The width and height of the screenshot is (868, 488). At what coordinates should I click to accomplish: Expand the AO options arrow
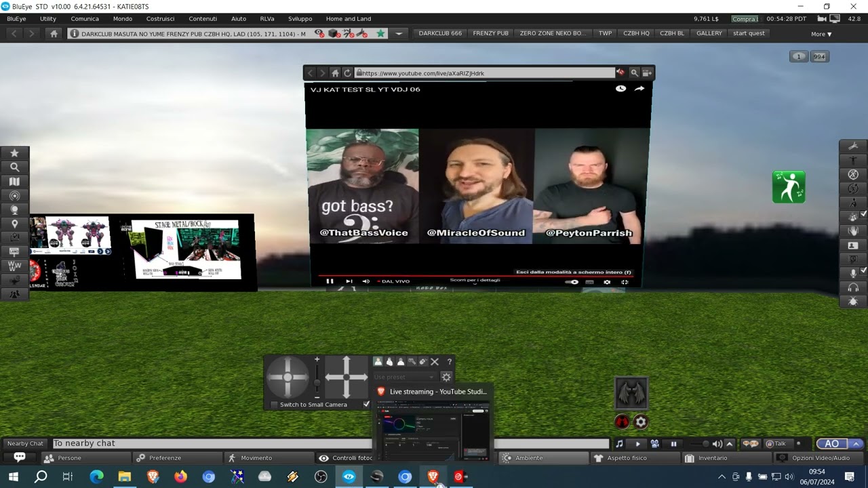point(855,444)
